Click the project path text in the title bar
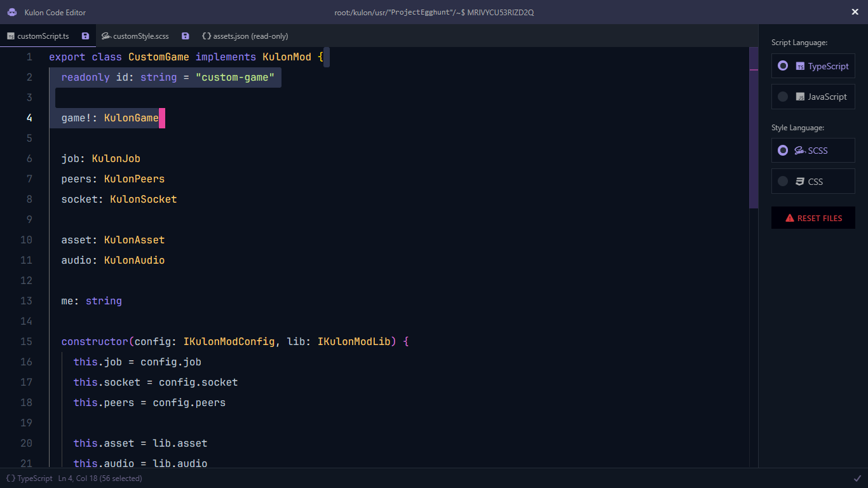Viewport: 868px width, 488px height. click(x=434, y=12)
